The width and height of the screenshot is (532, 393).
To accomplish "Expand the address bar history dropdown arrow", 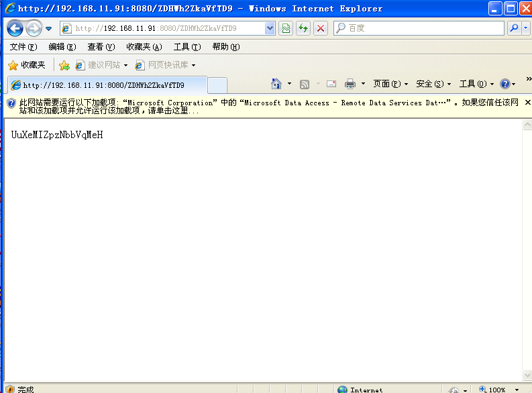I will click(270, 28).
